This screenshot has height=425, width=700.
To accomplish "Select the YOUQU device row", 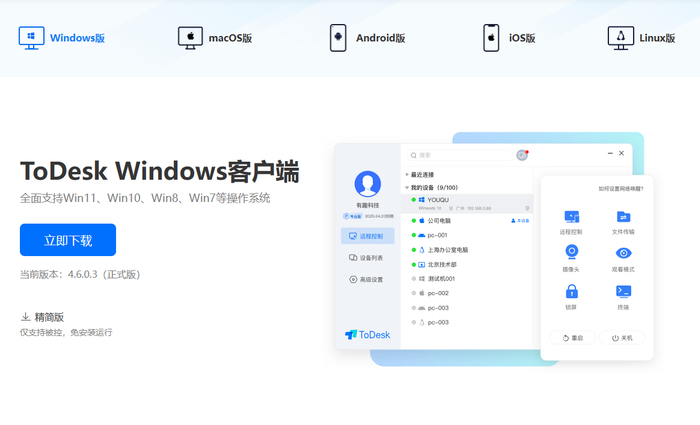I will [x=467, y=204].
